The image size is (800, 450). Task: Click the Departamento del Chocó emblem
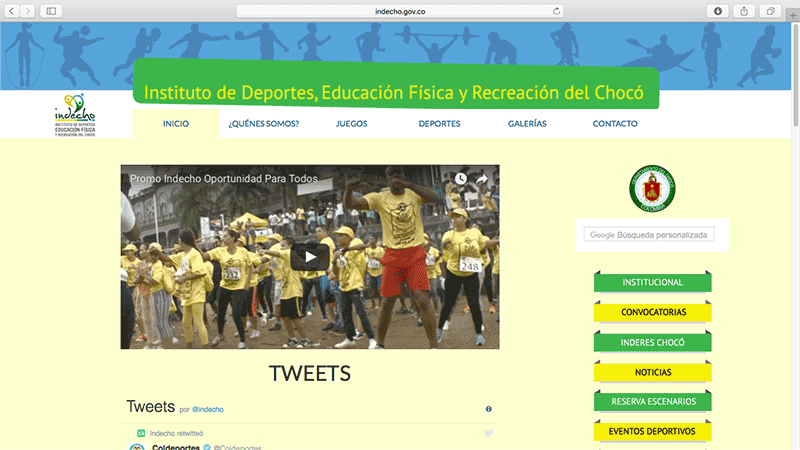coord(652,188)
